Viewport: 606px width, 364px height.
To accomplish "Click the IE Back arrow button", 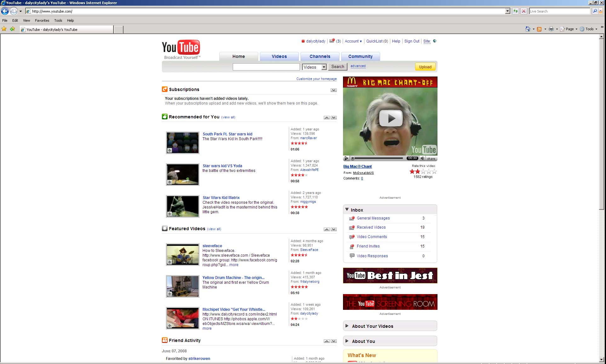I will click(x=5, y=11).
